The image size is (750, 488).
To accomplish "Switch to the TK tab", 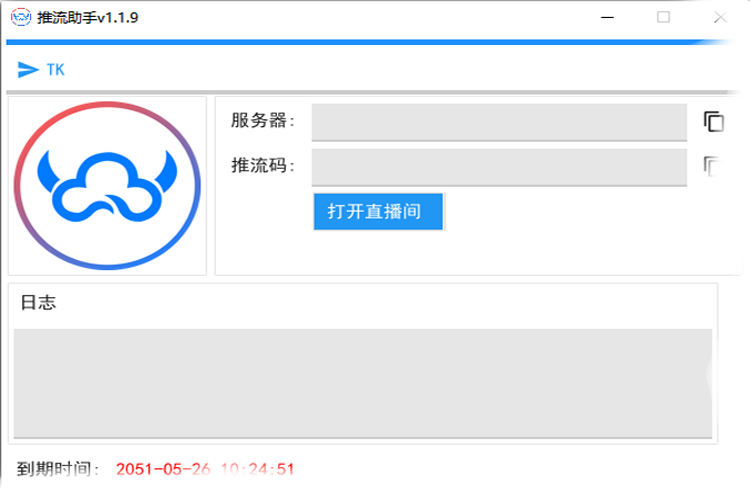I will [x=55, y=70].
